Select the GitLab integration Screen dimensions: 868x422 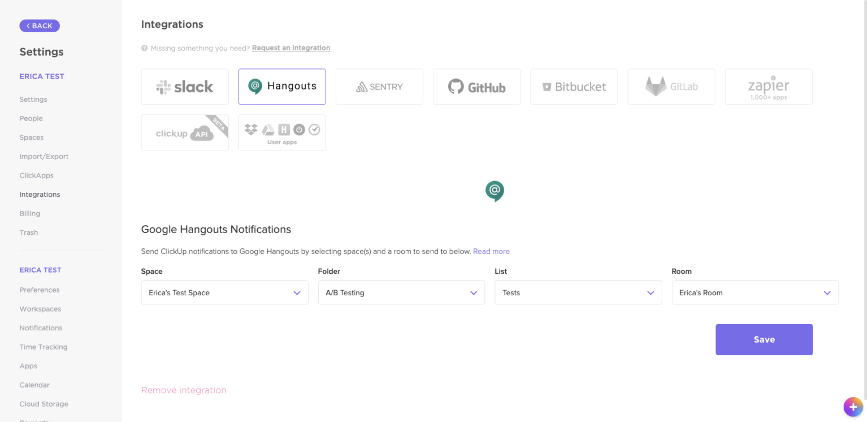click(x=671, y=87)
